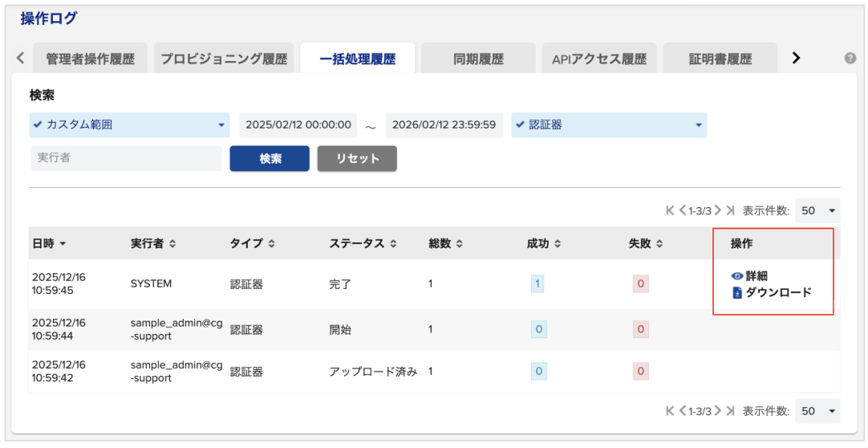Open the カスタム範囲 range dropdown
868x448 pixels.
pos(129,125)
